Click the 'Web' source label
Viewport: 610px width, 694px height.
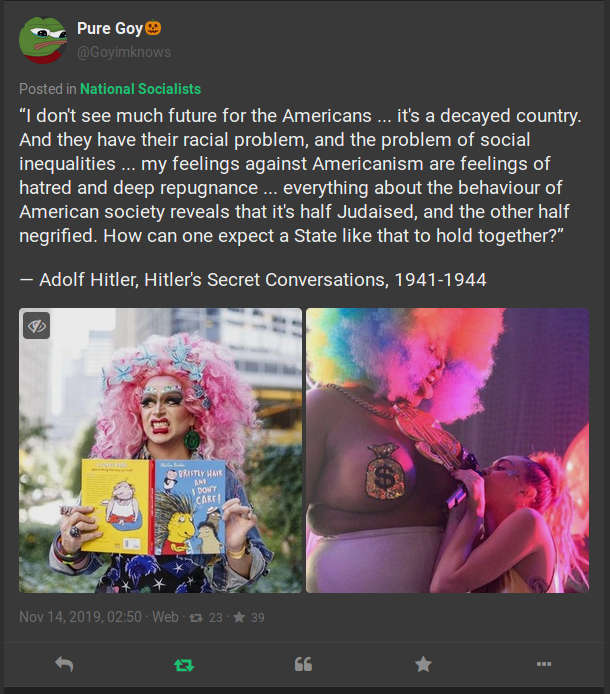pyautogui.click(x=165, y=617)
